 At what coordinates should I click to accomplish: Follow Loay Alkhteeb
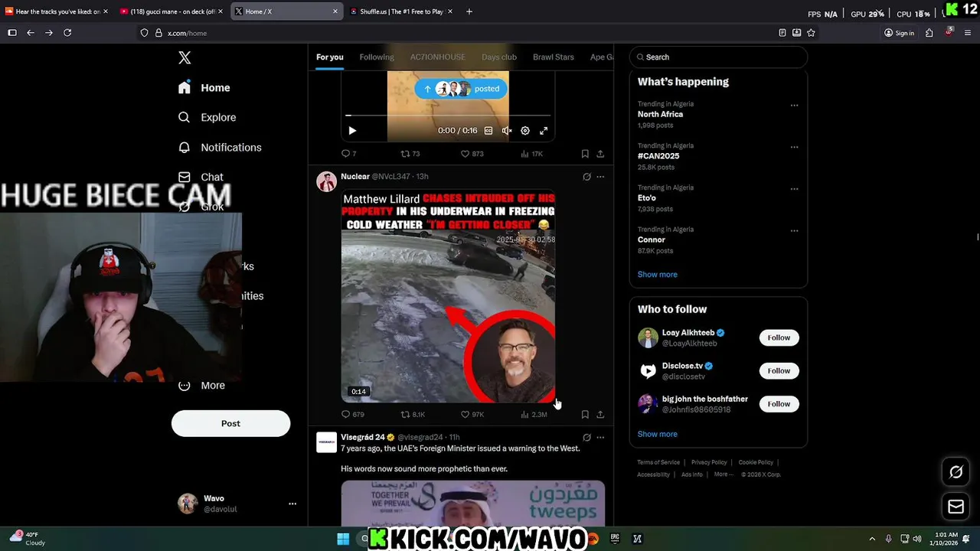(779, 337)
